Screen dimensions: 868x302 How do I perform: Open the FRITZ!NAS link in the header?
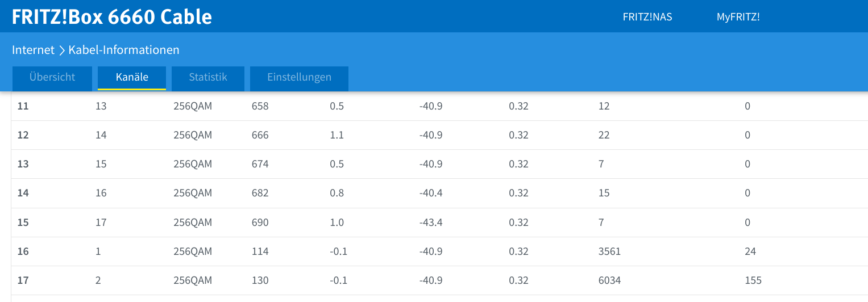pyautogui.click(x=647, y=17)
